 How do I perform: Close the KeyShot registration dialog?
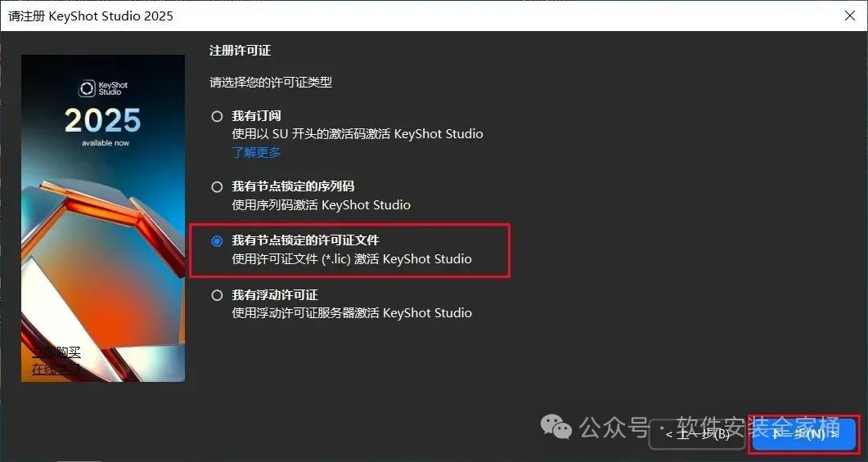[850, 16]
